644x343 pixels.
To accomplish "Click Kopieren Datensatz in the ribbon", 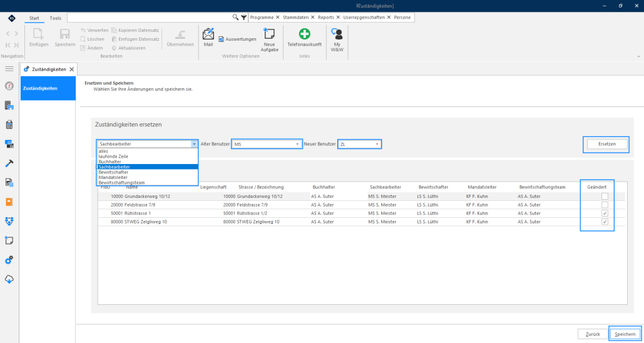I will (135, 31).
